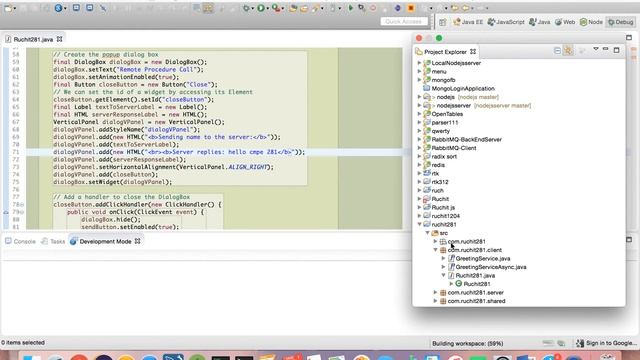The height and width of the screenshot is (360, 640).
Task: Select the parser111 project
Action: click(x=444, y=122)
